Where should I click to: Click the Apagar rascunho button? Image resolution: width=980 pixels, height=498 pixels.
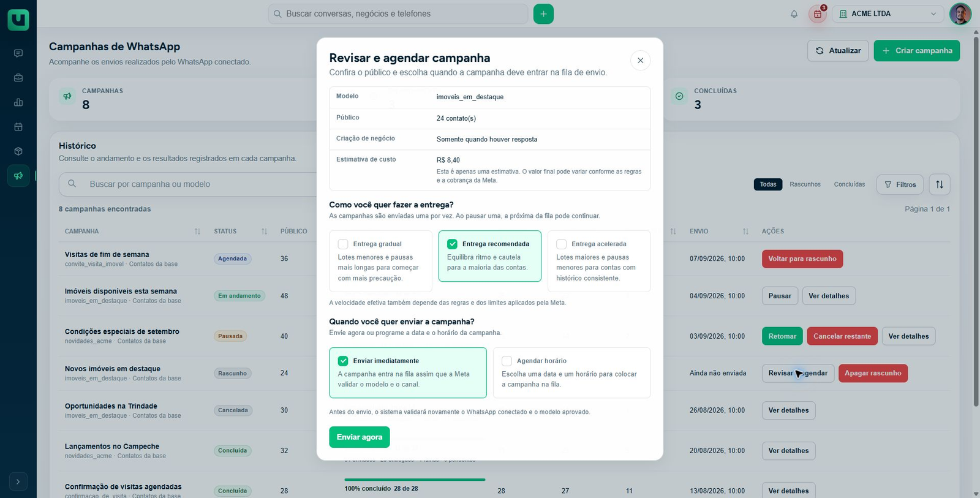click(873, 373)
